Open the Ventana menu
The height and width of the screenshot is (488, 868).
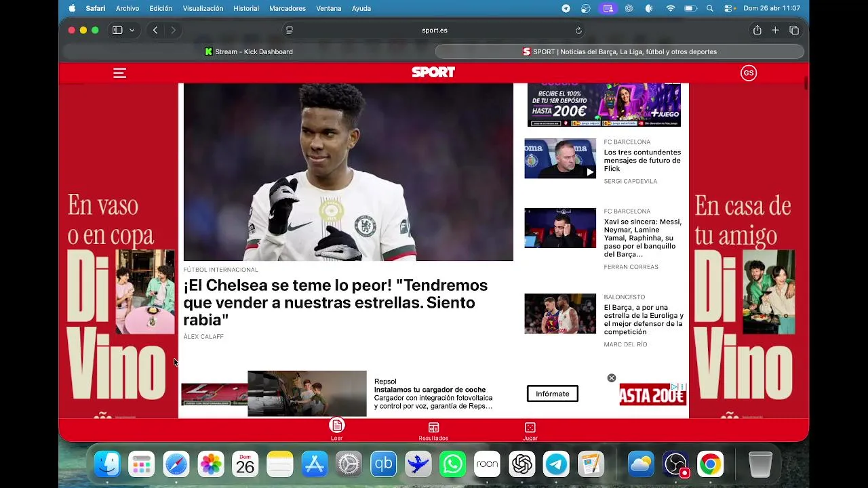pos(329,8)
